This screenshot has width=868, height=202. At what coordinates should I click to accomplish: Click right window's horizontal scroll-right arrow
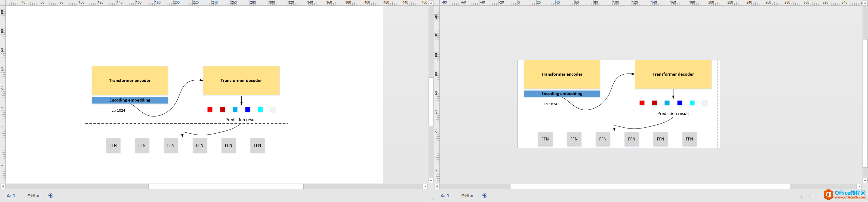[x=859, y=186]
